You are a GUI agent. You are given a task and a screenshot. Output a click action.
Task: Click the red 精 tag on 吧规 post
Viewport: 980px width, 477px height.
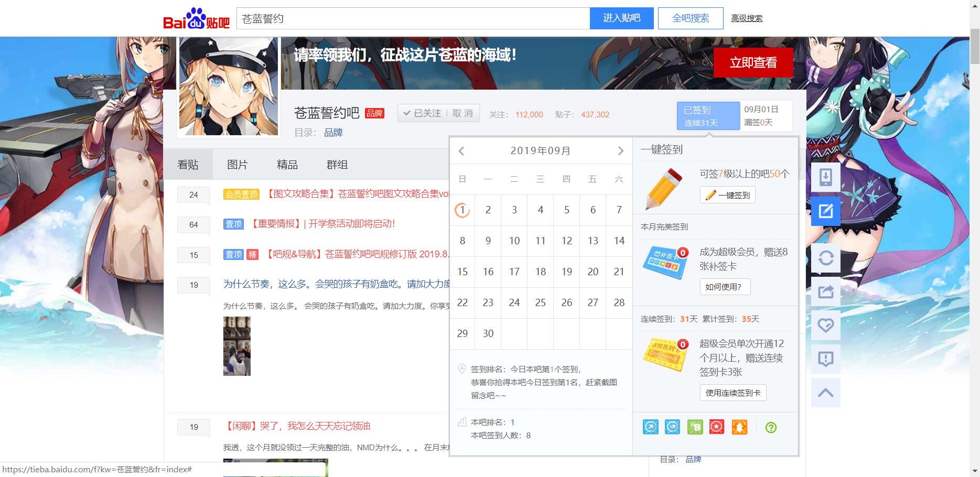[253, 255]
